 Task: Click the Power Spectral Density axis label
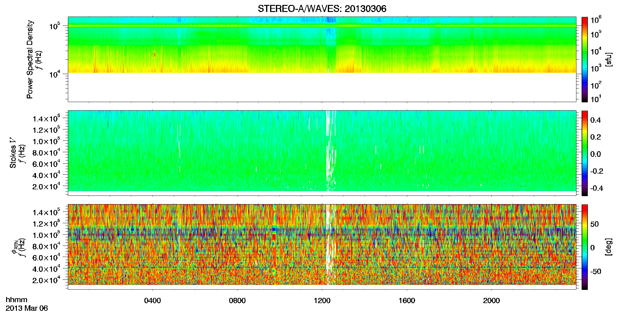30,59
